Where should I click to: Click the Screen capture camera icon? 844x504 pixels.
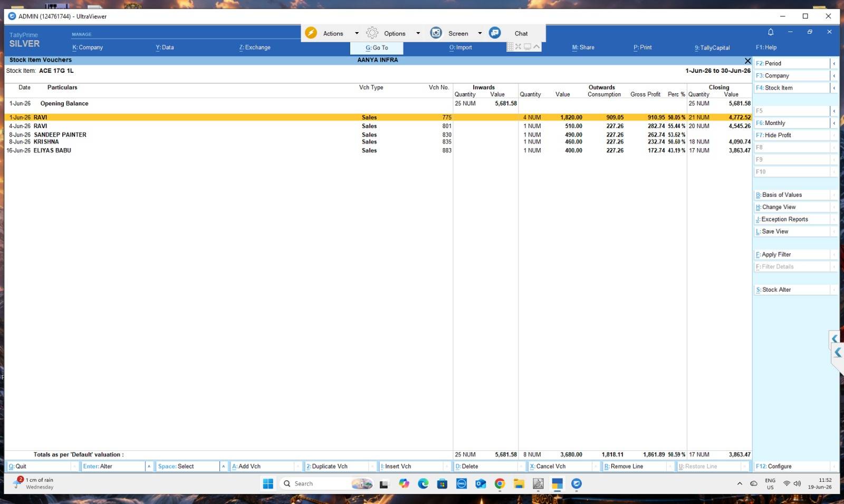436,33
